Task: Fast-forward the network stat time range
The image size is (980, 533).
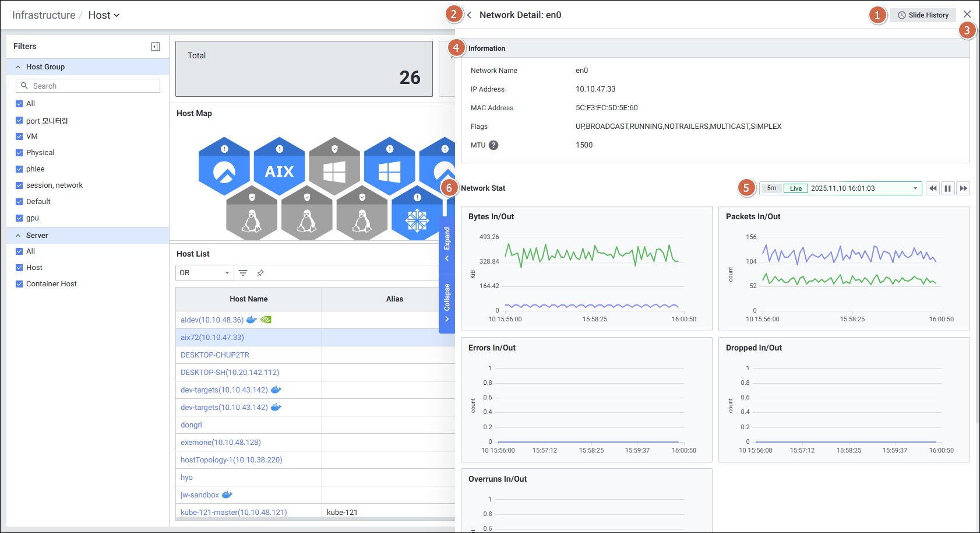Action: [x=963, y=188]
